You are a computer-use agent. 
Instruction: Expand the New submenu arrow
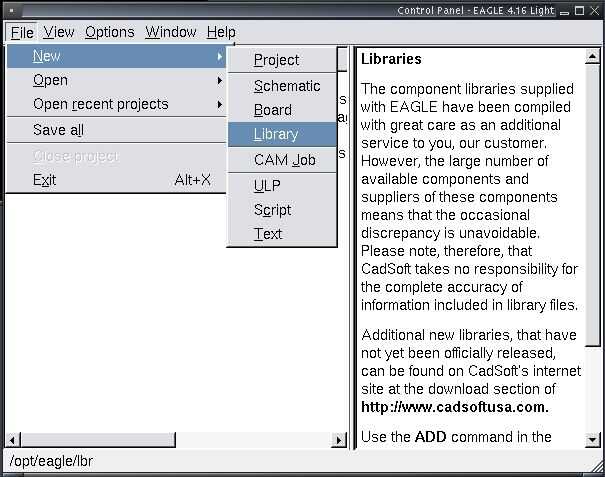coord(220,56)
